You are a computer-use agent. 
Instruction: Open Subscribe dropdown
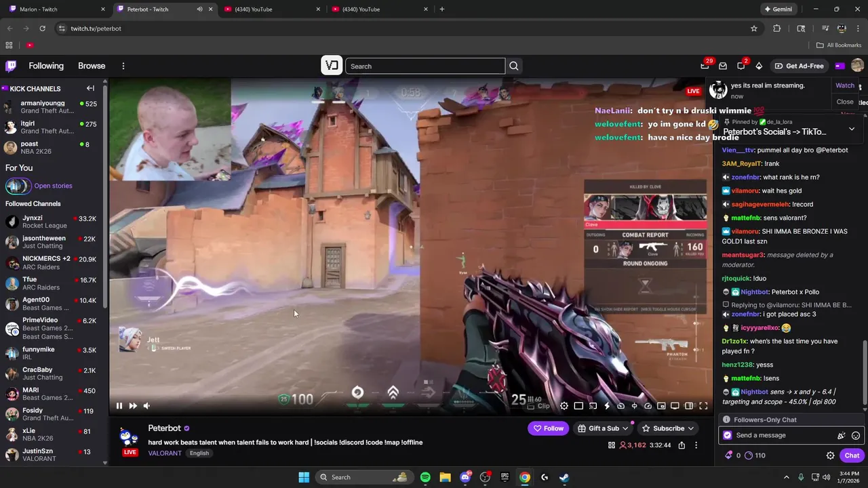(668, 428)
